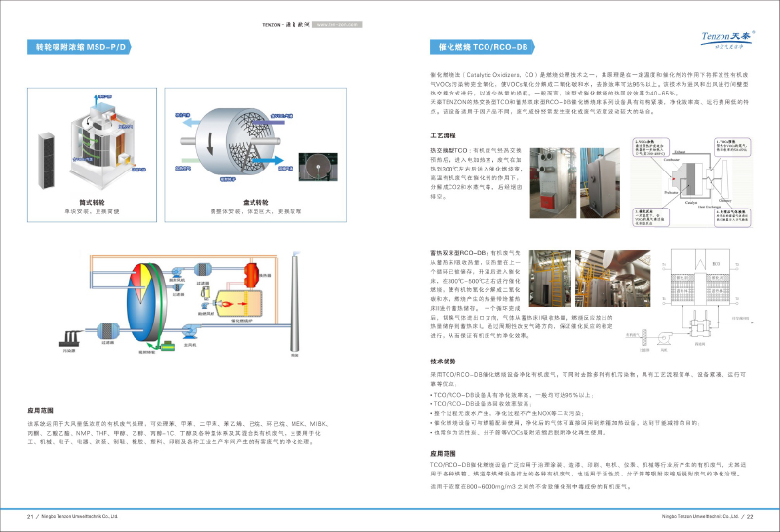Click the 盒式转轮 caption title
The width and height of the screenshot is (780, 532).
255,203
